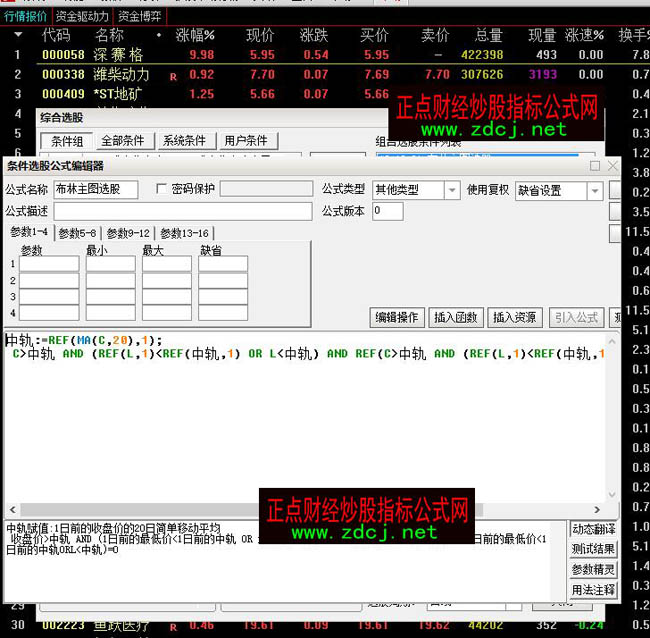Click the R marker next to 潍柴动力
Image resolution: width=650 pixels, height=638 pixels.
tap(172, 75)
